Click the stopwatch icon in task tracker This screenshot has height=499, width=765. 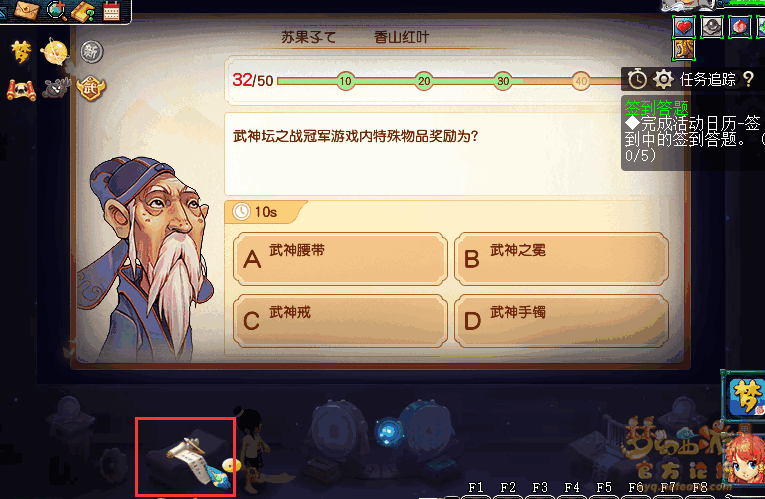(x=637, y=79)
